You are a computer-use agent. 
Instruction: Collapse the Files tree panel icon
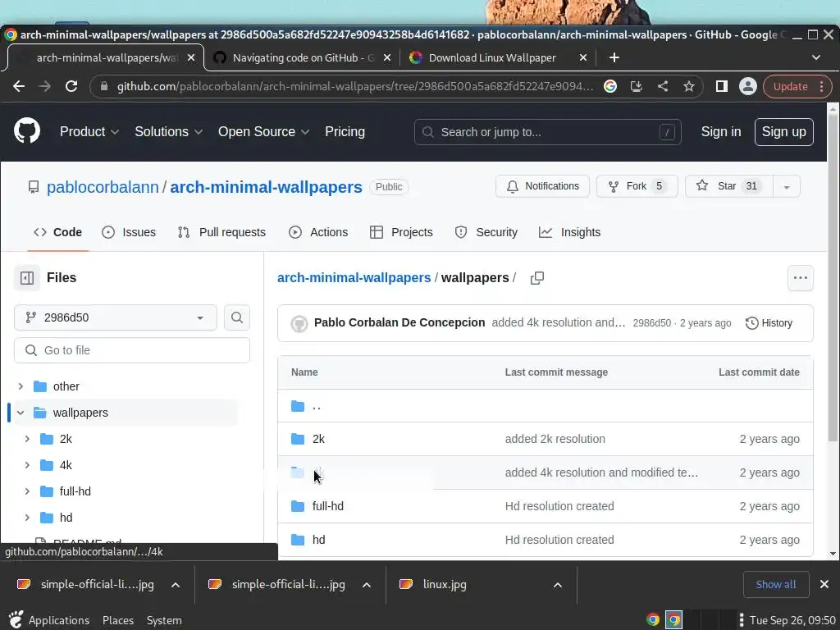[27, 277]
